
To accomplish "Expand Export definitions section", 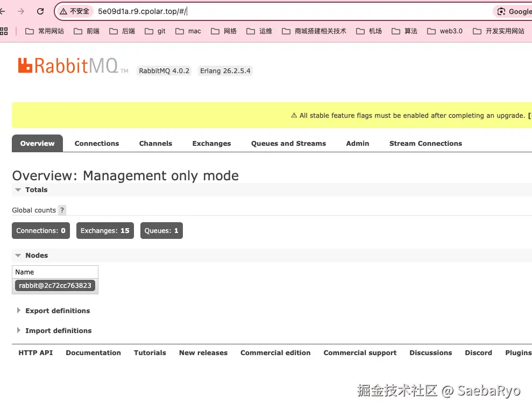I will coord(53,310).
